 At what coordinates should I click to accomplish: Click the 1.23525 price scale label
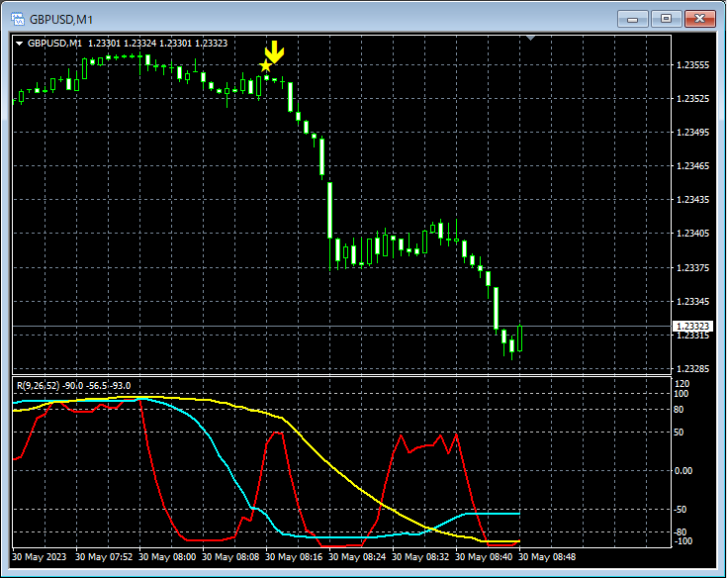(x=692, y=99)
